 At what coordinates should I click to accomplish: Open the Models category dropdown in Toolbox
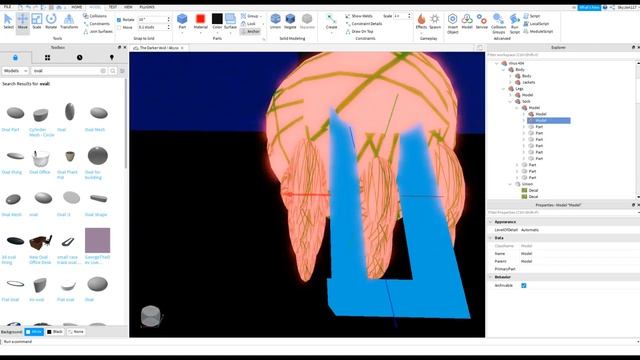click(x=15, y=71)
